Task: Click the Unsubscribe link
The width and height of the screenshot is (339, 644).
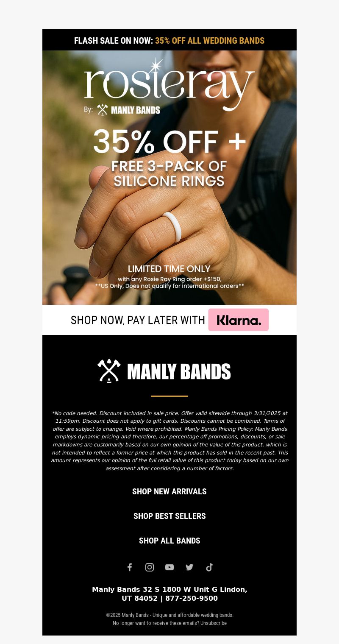Action: [214, 623]
